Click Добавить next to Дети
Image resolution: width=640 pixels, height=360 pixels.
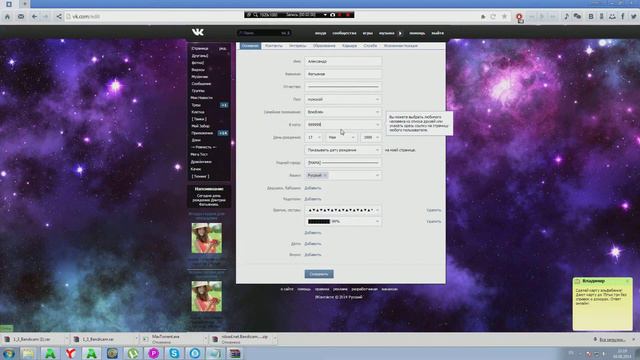pyautogui.click(x=313, y=244)
